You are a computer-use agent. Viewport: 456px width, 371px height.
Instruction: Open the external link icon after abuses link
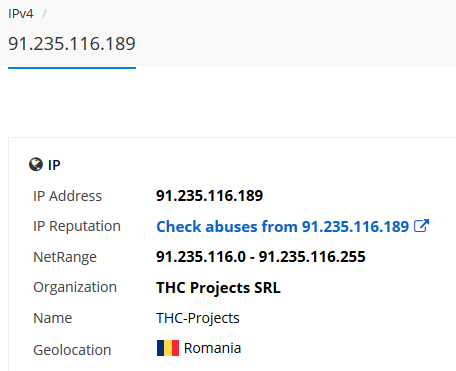coord(421,226)
